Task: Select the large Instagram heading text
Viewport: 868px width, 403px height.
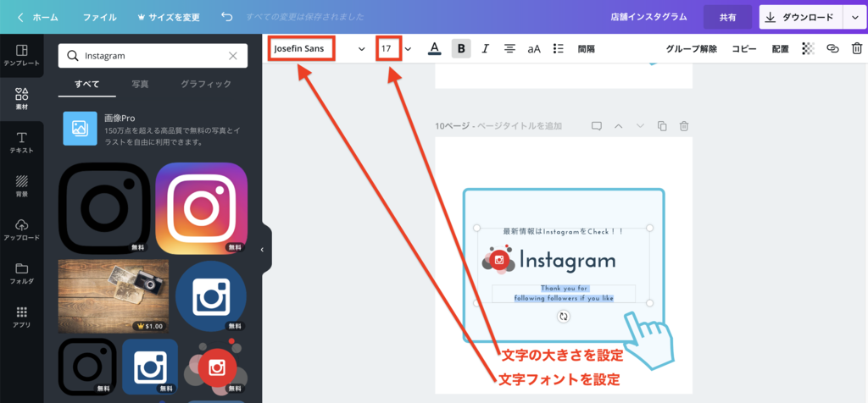Action: pyautogui.click(x=567, y=261)
